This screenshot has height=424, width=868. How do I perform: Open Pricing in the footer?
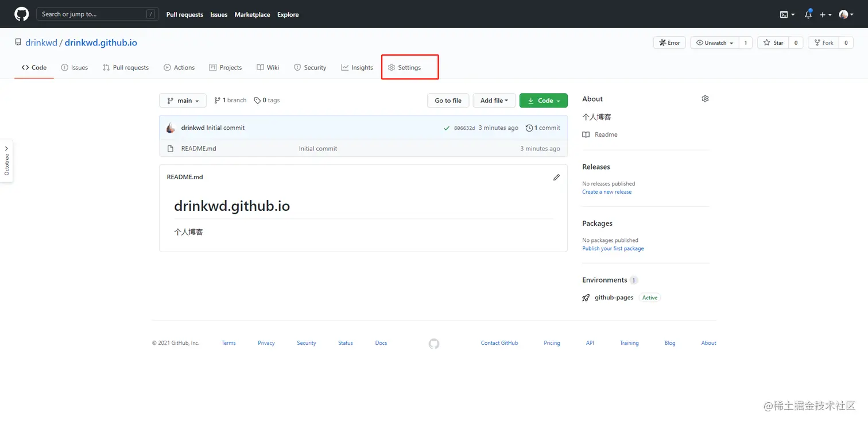552,343
